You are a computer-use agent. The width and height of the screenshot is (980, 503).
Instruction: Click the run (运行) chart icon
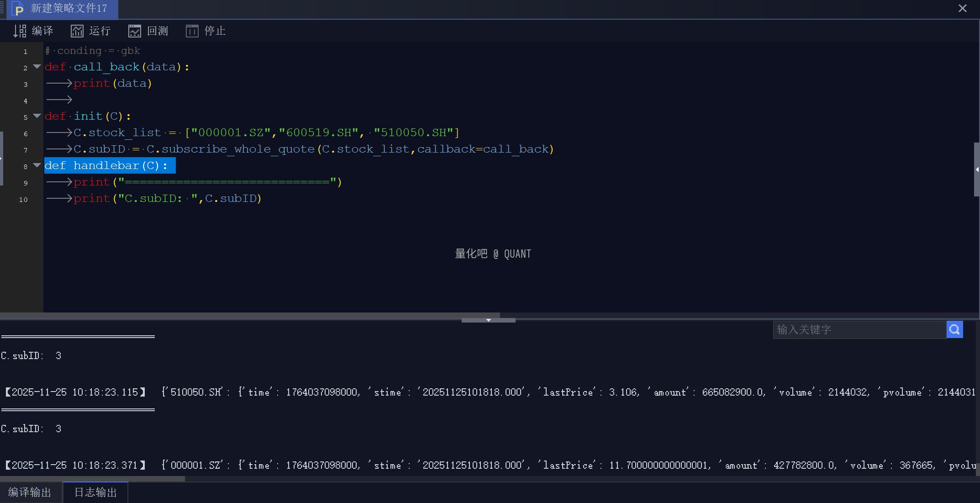pos(77,31)
